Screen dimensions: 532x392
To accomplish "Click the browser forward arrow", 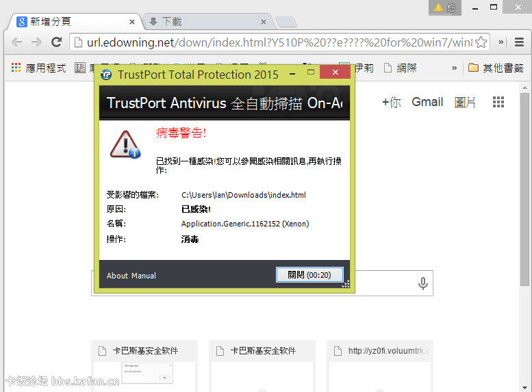I will (x=36, y=42).
